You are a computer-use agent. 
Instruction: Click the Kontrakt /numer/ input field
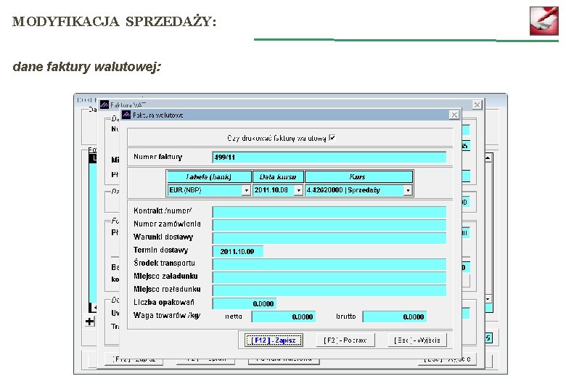pos(329,212)
